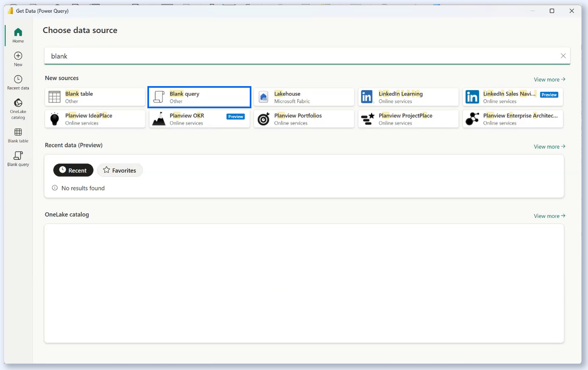Click the New sources heading
Image resolution: width=588 pixels, height=370 pixels.
62,78
